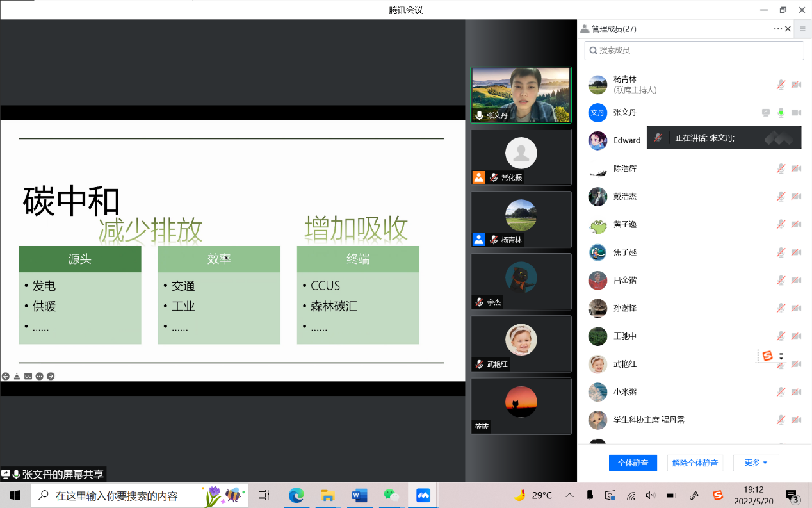The height and width of the screenshot is (508, 812).
Task: Click the 解除全体静音 button
Action: click(695, 463)
